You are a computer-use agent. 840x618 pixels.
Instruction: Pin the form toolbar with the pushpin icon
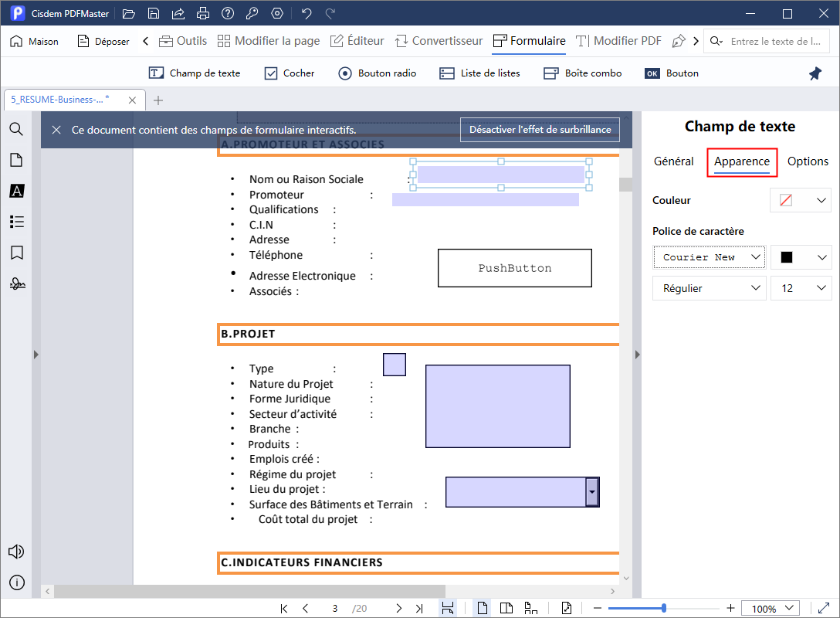[x=815, y=73]
